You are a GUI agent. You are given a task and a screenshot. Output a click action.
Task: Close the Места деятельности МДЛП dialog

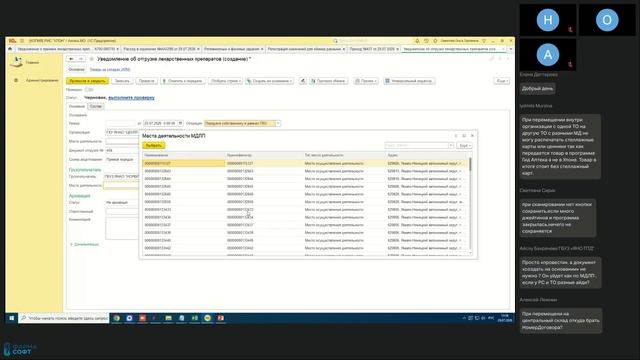point(472,136)
